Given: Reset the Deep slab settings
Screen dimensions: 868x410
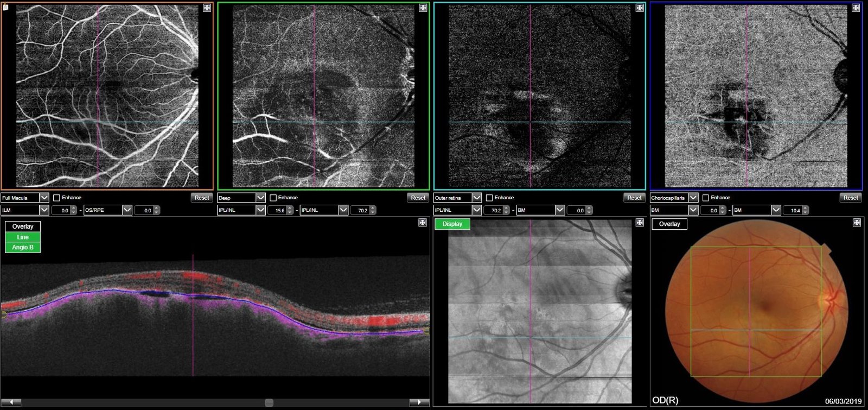Looking at the screenshot, I should point(418,198).
